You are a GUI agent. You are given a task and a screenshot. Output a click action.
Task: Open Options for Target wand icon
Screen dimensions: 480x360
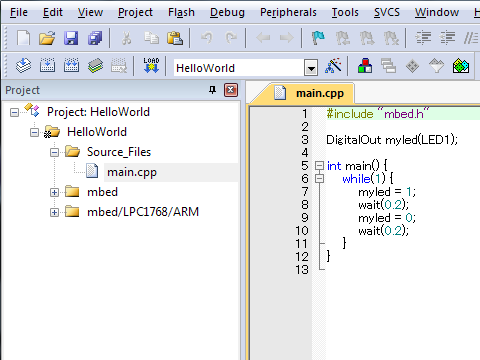click(334, 66)
